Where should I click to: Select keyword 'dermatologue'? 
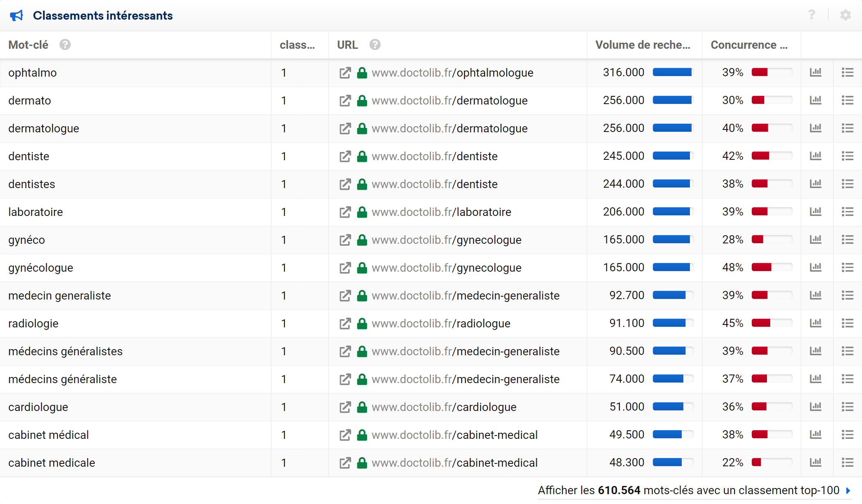43,129
